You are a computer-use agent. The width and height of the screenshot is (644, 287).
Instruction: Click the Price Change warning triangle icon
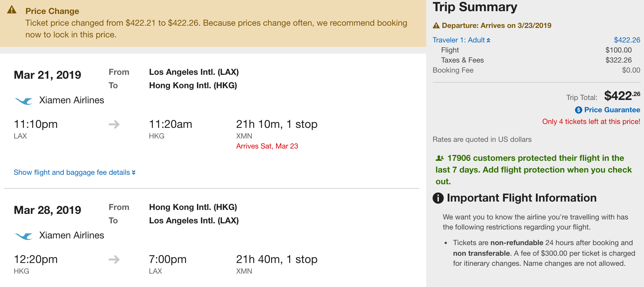coord(12,10)
